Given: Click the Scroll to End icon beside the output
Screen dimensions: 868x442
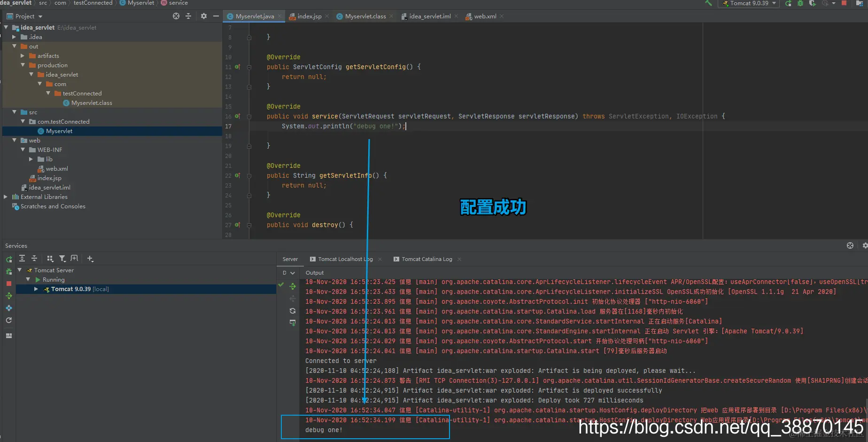Looking at the screenshot, I should [293, 323].
